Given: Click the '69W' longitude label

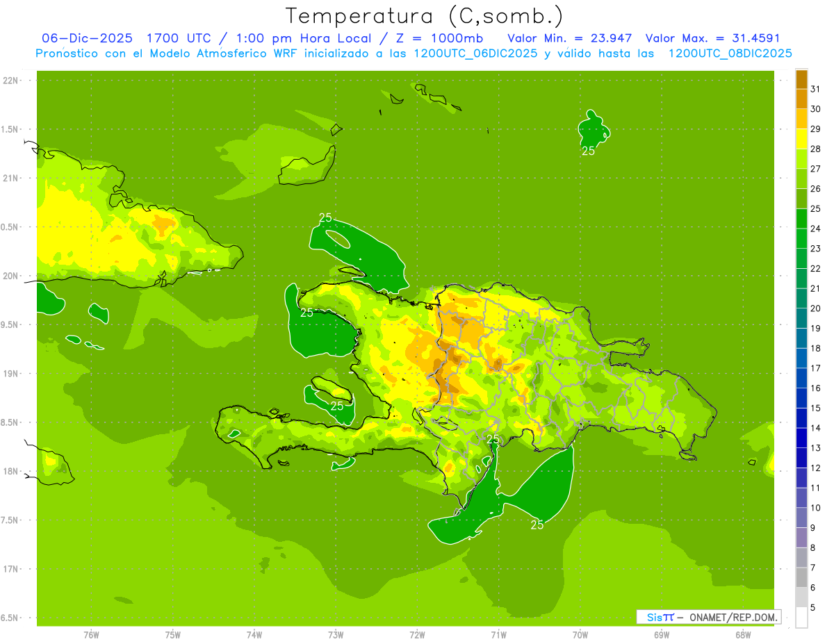Looking at the screenshot, I should coord(662,635).
